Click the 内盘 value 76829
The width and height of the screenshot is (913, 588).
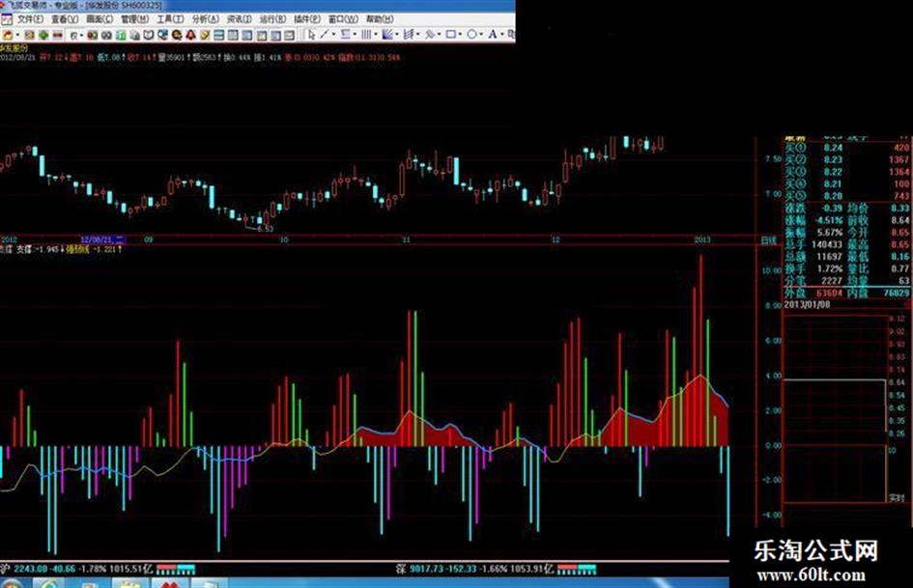tap(896, 293)
